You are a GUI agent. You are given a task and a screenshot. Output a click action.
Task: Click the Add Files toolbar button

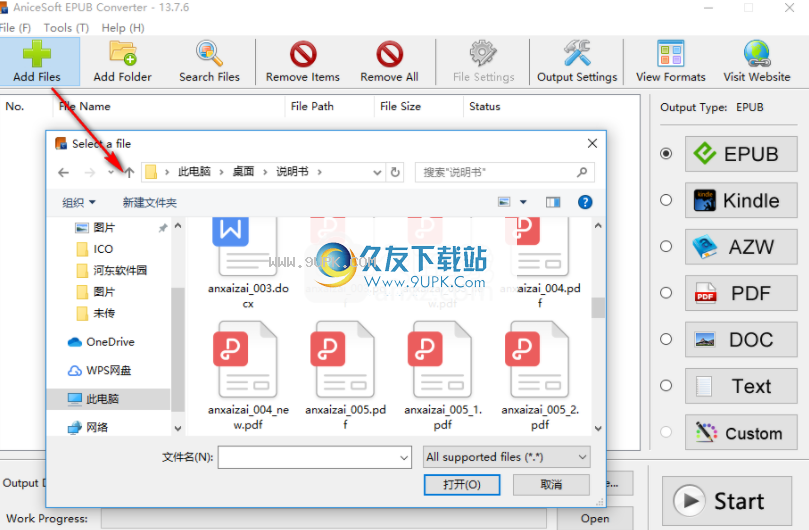click(37, 61)
